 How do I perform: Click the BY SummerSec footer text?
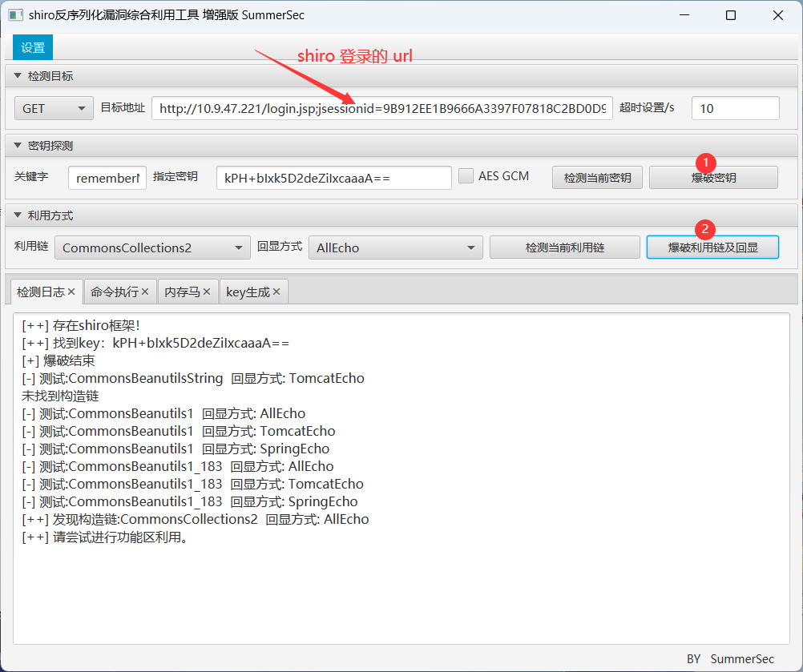pos(730,658)
